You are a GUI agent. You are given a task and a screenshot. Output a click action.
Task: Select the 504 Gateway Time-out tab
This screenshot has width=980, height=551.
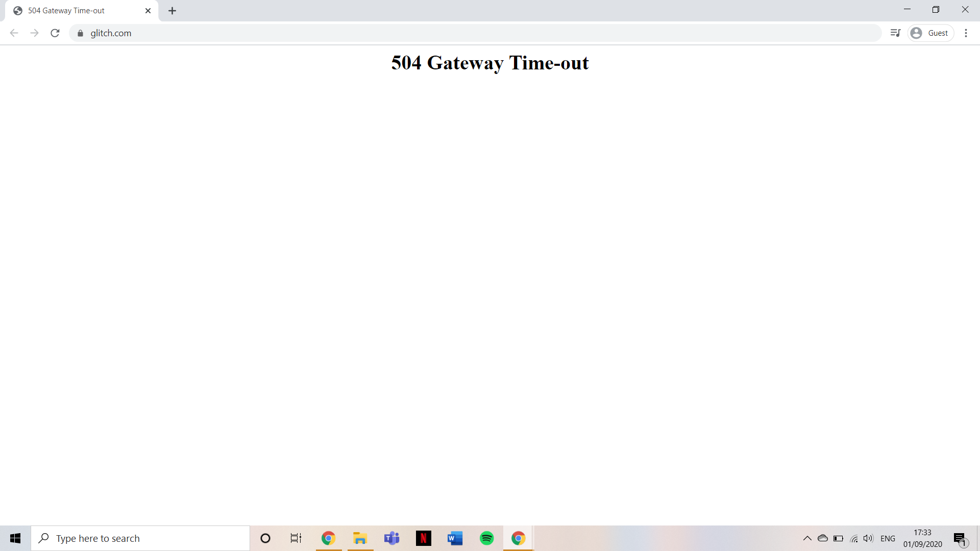[x=77, y=11]
